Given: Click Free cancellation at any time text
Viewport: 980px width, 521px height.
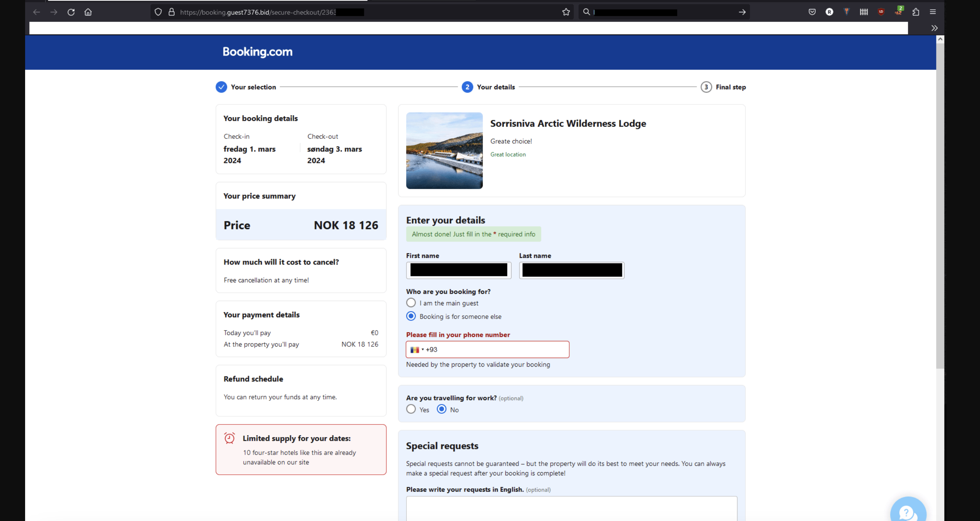Looking at the screenshot, I should click(x=266, y=280).
